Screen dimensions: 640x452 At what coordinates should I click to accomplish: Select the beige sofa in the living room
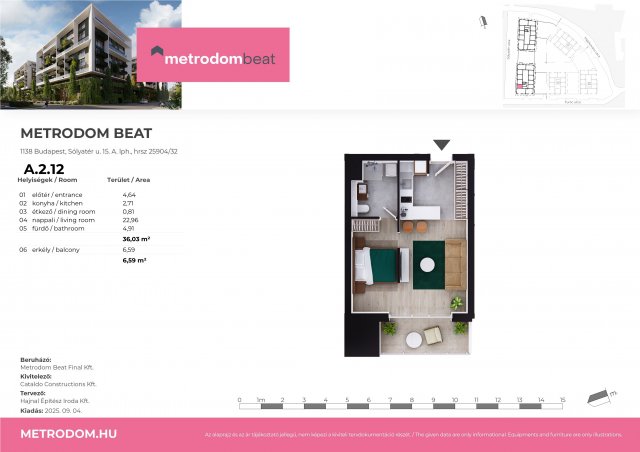[x=456, y=265]
